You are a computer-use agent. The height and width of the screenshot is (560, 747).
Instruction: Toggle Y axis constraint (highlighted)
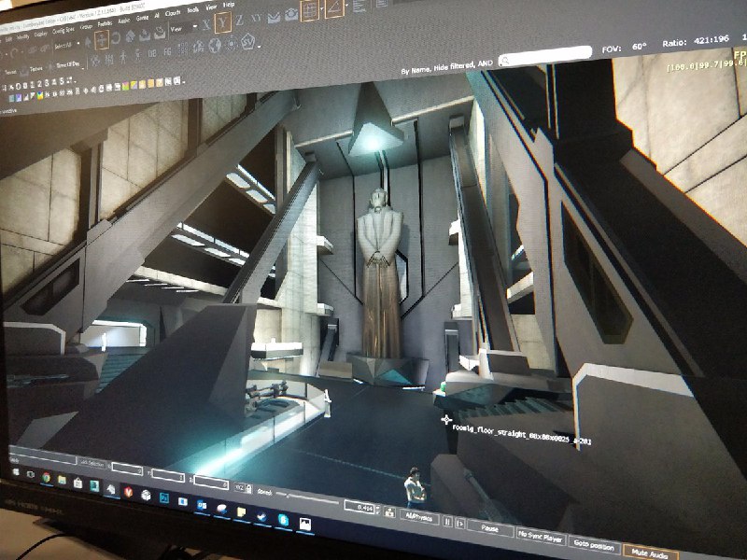pos(223,22)
